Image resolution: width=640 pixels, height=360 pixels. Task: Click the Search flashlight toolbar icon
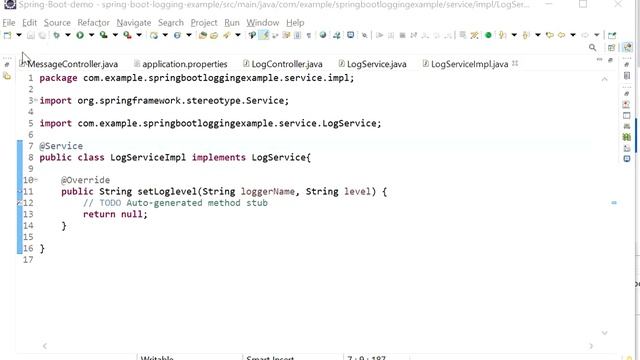pos(227,36)
